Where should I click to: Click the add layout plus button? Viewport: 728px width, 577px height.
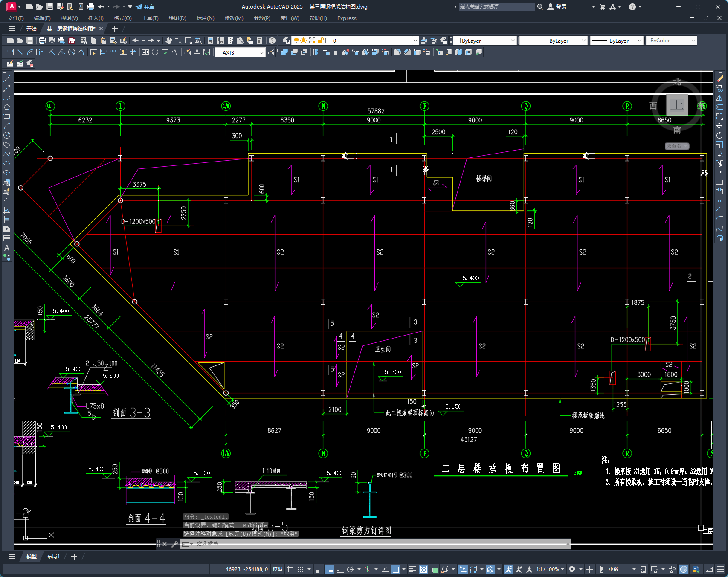coord(74,557)
